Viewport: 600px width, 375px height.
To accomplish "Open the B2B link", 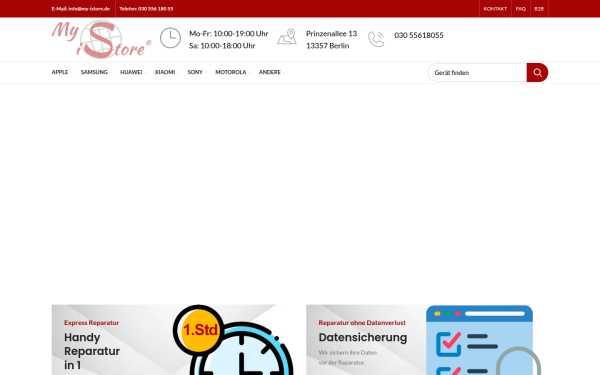I will point(539,9).
